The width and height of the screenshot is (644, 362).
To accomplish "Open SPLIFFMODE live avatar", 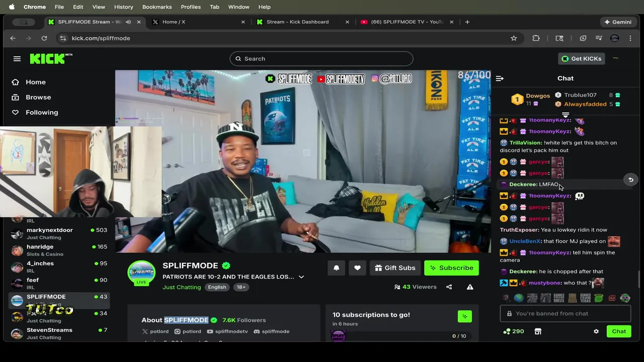I will coord(141,274).
